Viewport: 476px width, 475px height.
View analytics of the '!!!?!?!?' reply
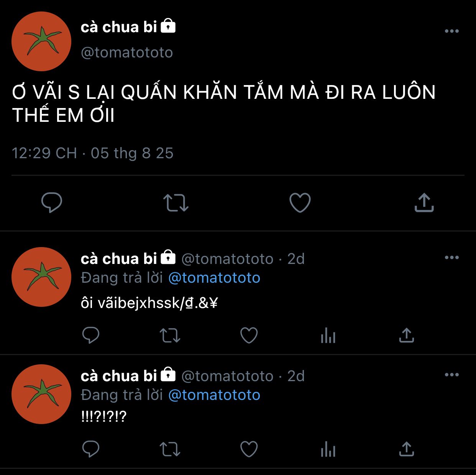coord(328,449)
